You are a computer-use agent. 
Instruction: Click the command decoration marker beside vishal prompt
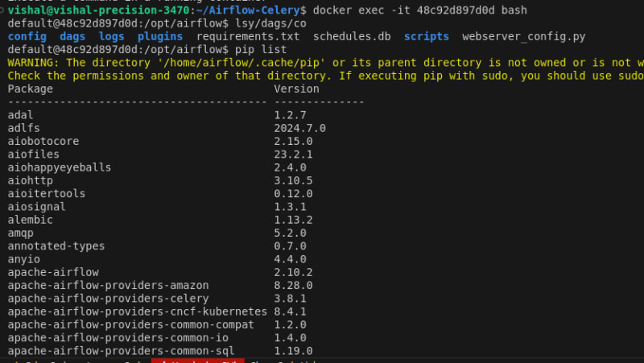pos(2,10)
